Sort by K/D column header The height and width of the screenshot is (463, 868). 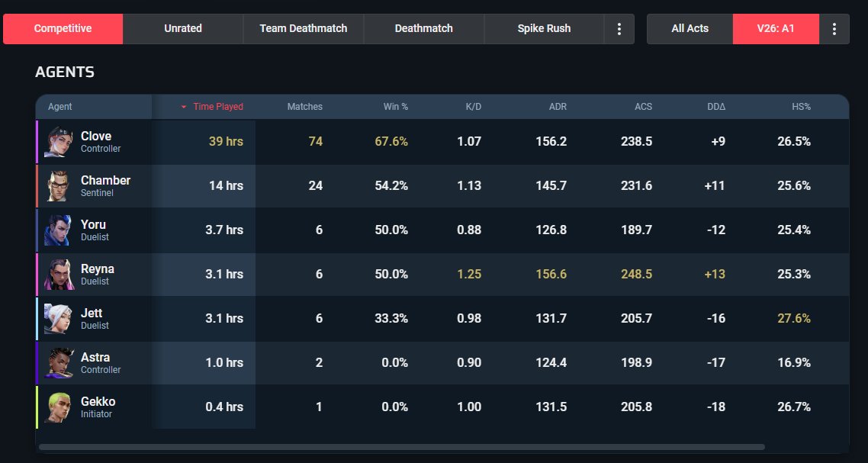(474, 107)
